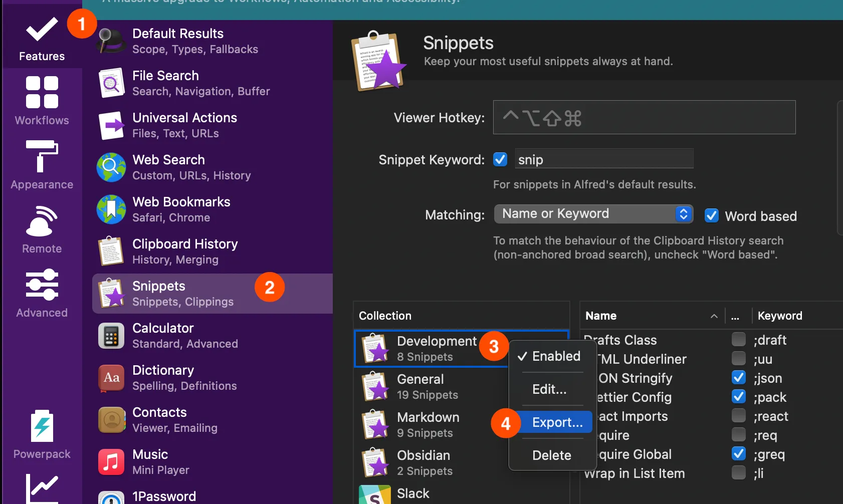Open Web Search globe icon

coord(111,167)
